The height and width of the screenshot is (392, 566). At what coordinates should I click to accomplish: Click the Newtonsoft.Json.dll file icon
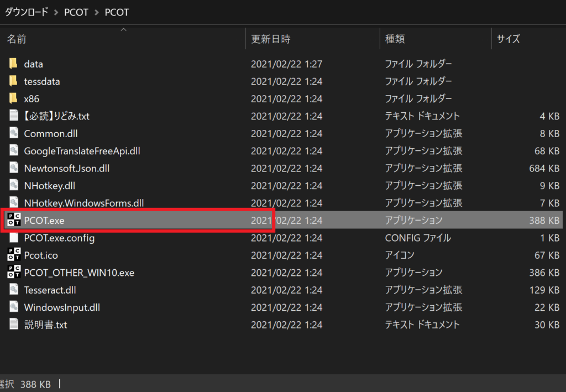14,168
